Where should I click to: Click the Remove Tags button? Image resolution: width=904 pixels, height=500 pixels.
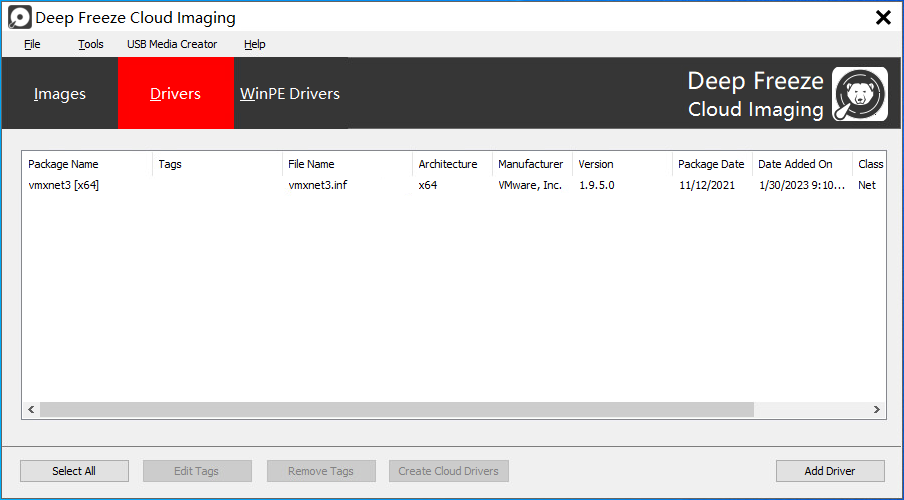point(321,471)
